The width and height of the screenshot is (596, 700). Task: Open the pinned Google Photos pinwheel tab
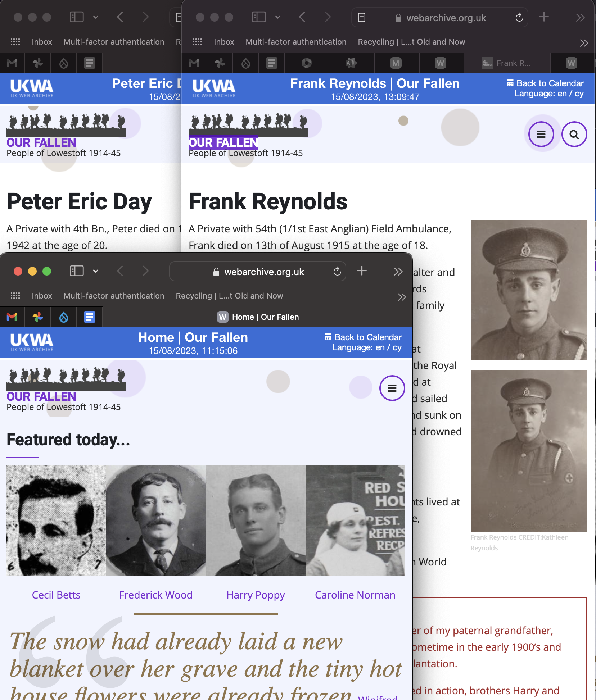pyautogui.click(x=38, y=317)
